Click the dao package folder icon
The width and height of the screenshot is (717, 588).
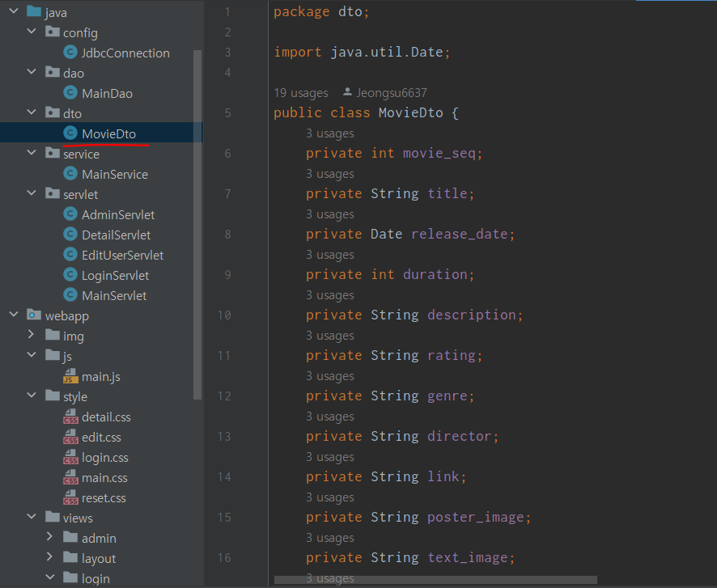53,72
